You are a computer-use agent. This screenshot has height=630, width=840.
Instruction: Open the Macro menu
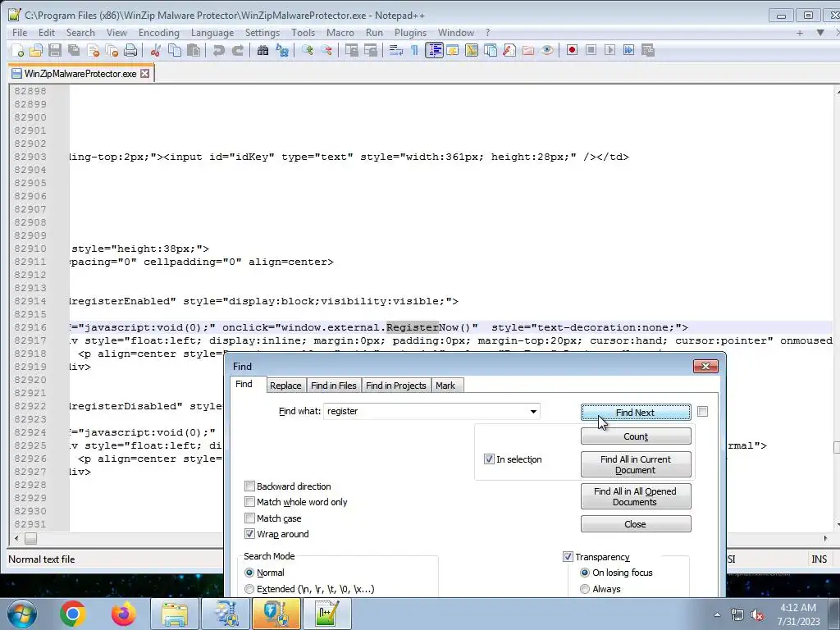(340, 33)
